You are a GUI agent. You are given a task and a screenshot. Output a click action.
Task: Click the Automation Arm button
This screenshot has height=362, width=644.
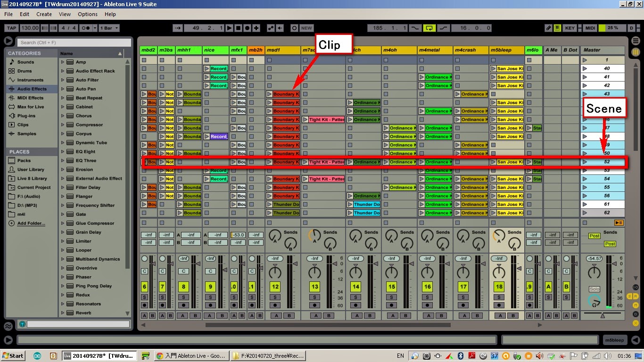coord(272,28)
